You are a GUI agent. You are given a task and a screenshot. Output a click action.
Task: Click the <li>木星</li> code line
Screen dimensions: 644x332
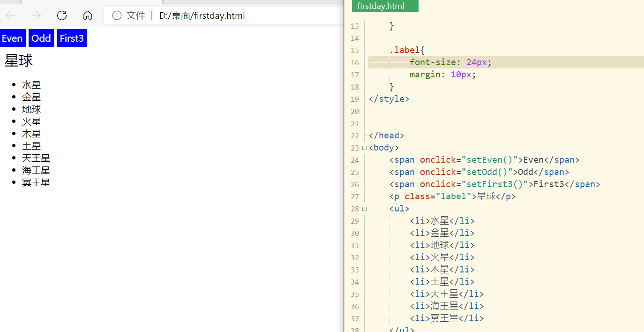[442, 270]
